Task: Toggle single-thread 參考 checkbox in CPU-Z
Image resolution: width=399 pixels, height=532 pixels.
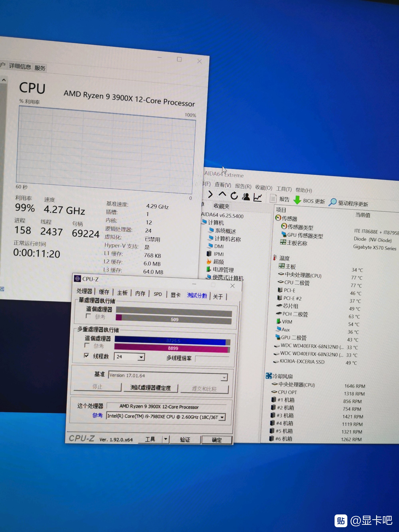Action: click(89, 316)
